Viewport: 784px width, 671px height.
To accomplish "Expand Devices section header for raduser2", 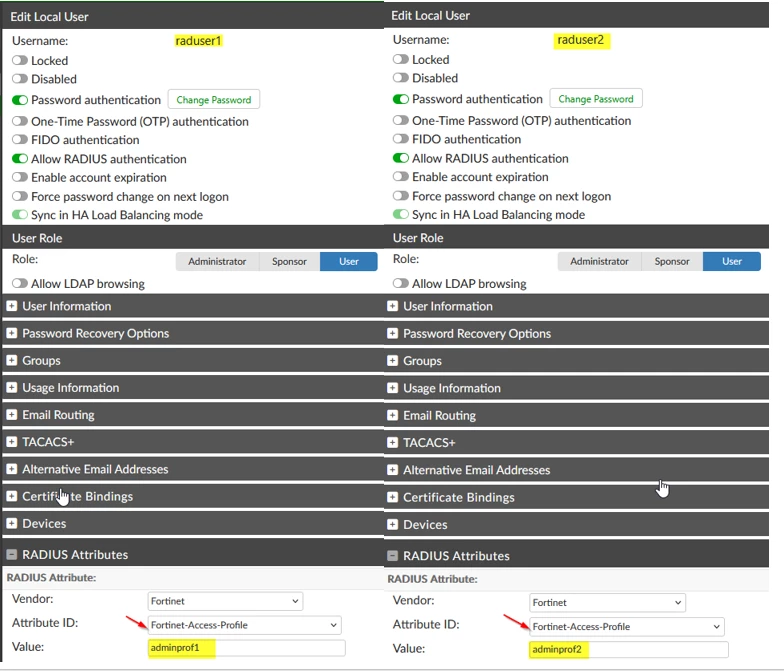I will (x=576, y=524).
